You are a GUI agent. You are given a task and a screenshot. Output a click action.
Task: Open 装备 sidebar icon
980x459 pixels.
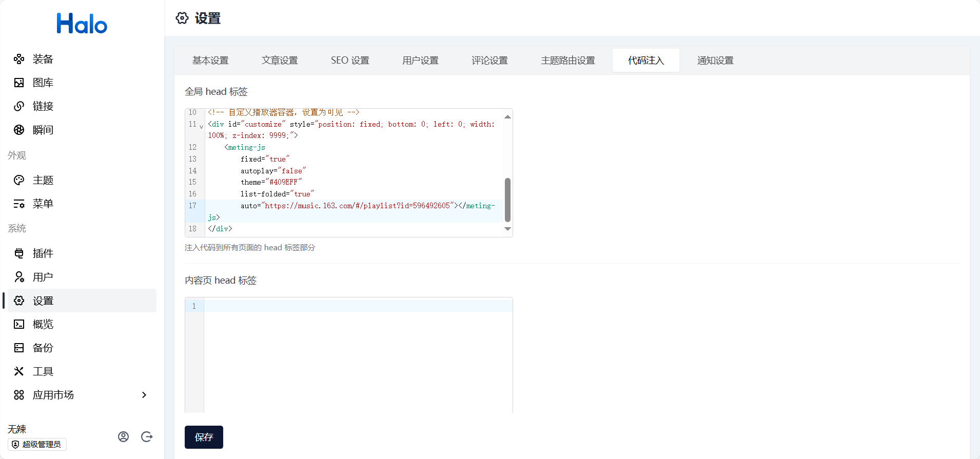pos(19,59)
